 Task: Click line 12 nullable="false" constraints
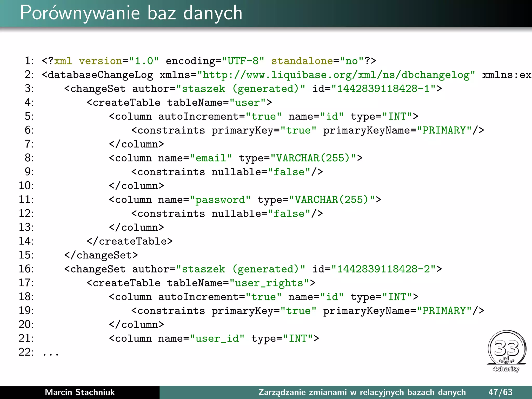point(227,214)
